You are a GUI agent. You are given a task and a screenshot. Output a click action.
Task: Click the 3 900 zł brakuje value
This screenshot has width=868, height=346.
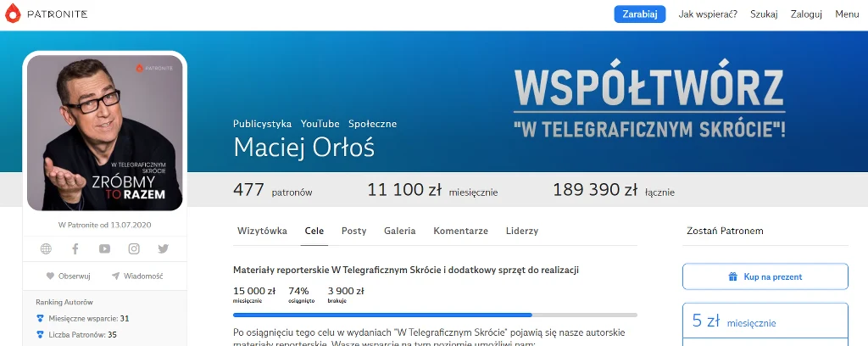[346, 294]
